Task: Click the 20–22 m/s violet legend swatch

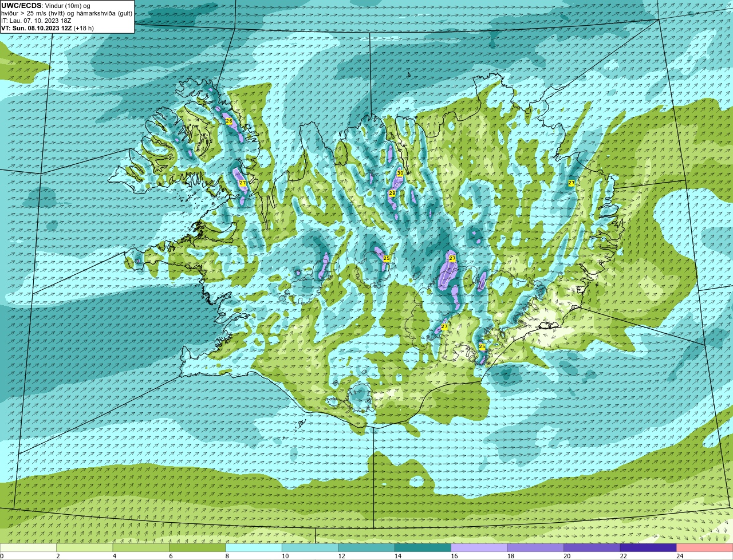Action: pos(593,547)
